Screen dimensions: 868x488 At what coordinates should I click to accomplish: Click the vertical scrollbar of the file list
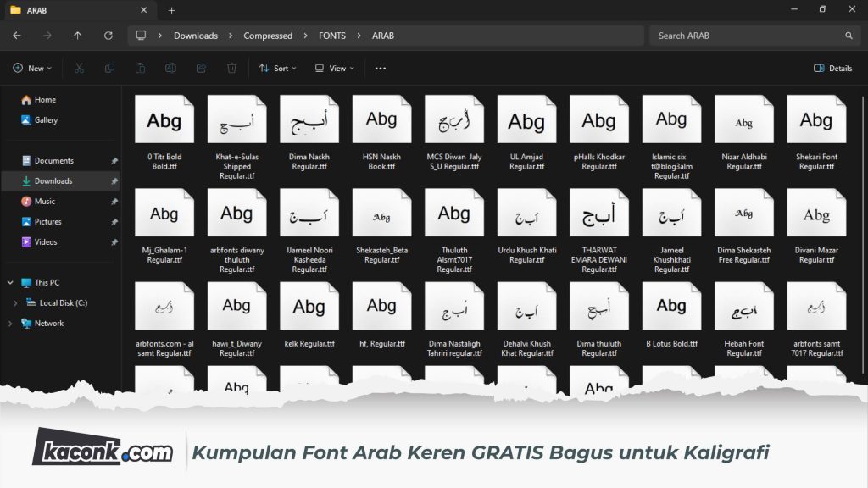click(x=863, y=236)
